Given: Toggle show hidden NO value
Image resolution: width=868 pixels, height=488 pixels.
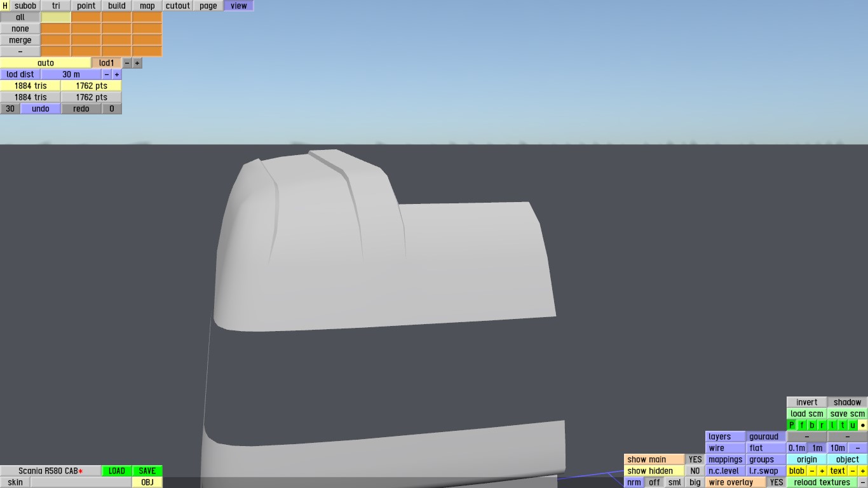Looking at the screenshot, I should tap(695, 471).
